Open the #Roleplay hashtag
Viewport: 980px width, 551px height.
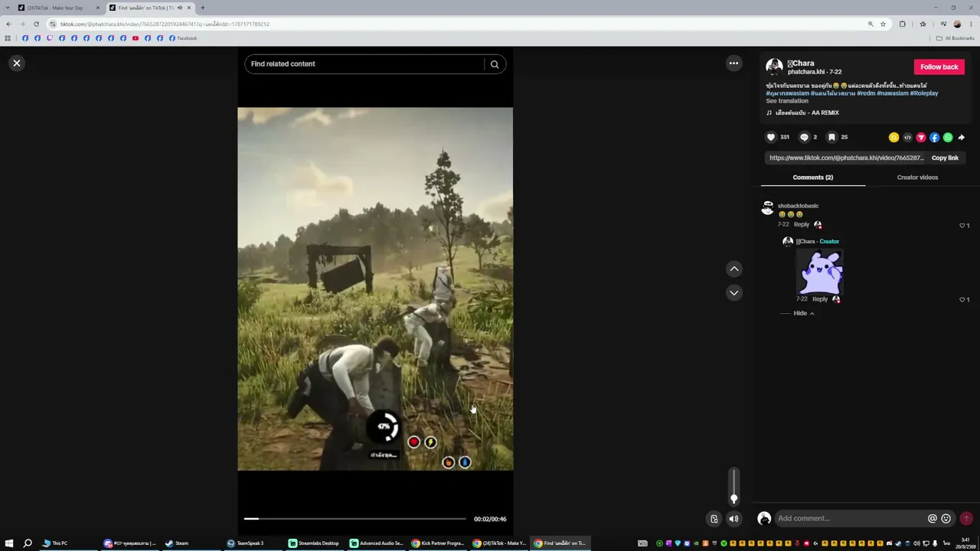tap(924, 93)
